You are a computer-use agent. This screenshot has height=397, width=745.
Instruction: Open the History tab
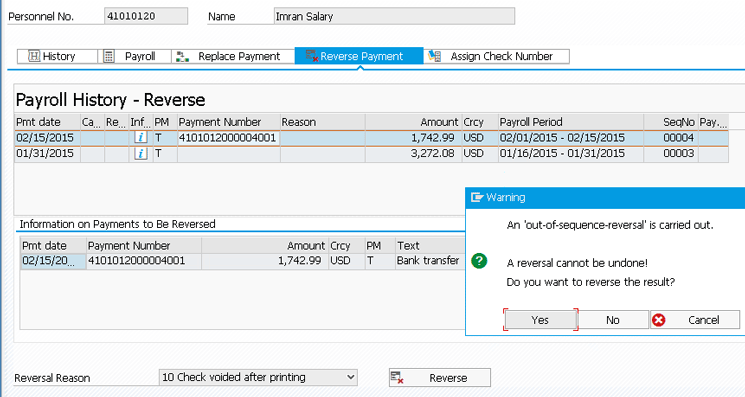pos(57,56)
